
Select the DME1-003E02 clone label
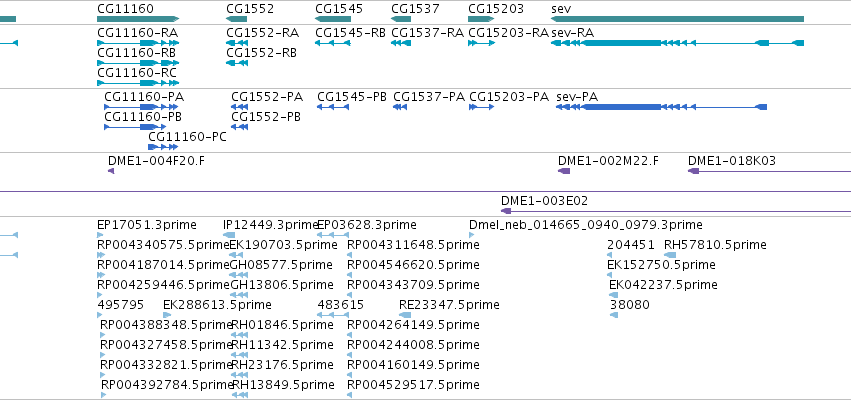click(544, 201)
